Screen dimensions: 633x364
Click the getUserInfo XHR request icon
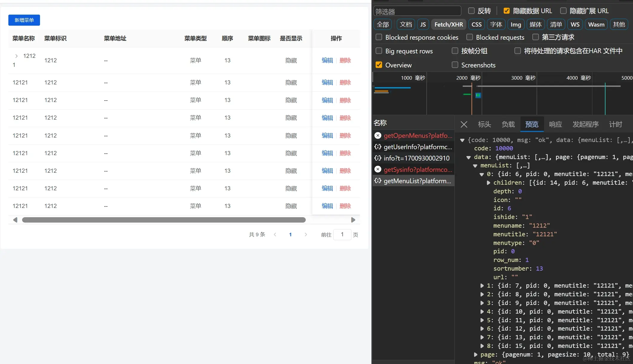tap(378, 147)
